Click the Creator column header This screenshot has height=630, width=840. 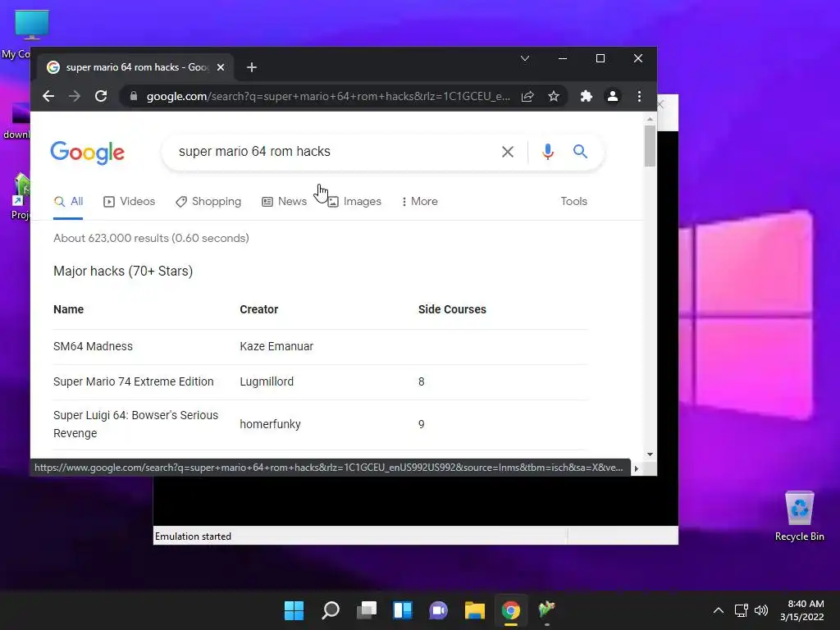pos(258,309)
